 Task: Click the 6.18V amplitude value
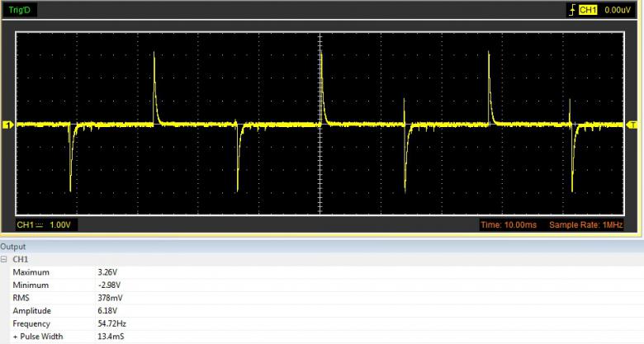[107, 311]
